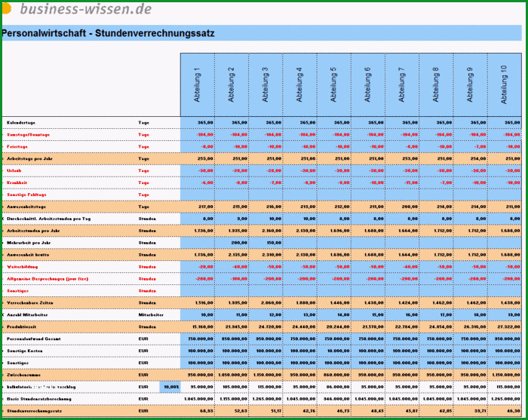The image size is (528, 420).
Task: Select the 'Abteilung 8' column header
Action: (437, 84)
